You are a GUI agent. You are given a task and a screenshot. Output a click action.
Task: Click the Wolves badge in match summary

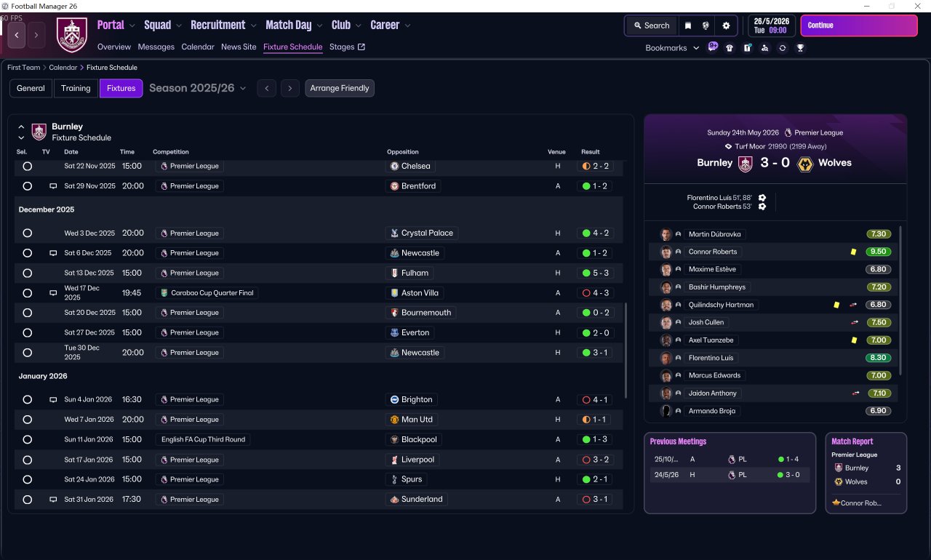pos(804,163)
